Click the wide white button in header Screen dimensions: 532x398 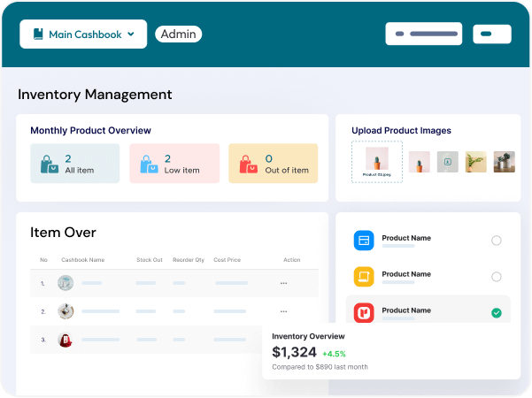423,34
